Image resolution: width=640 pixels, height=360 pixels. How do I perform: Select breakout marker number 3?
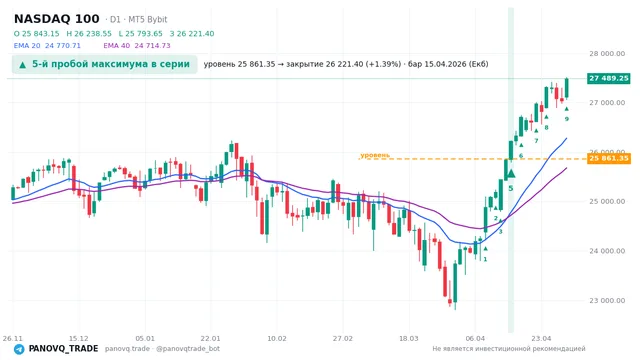pyautogui.click(x=500, y=231)
